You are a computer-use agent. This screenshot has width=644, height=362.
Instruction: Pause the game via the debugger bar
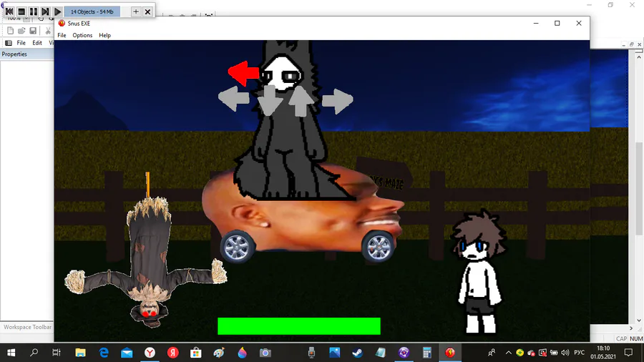pyautogui.click(x=33, y=12)
